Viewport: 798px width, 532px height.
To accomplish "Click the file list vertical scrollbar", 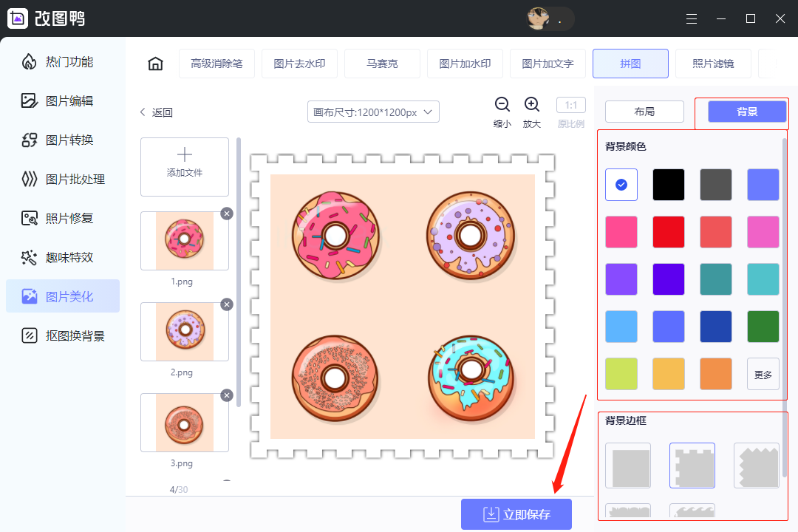I will pos(238,272).
